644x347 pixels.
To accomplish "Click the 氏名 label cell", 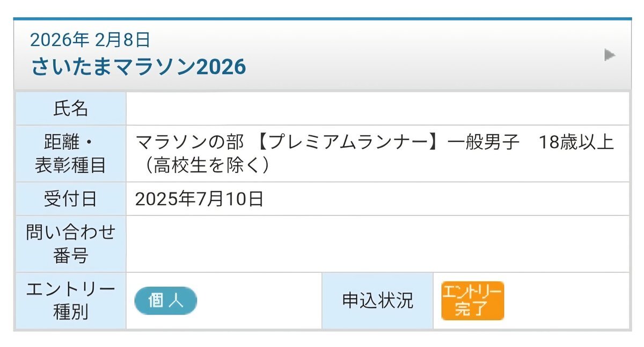I will point(71,109).
